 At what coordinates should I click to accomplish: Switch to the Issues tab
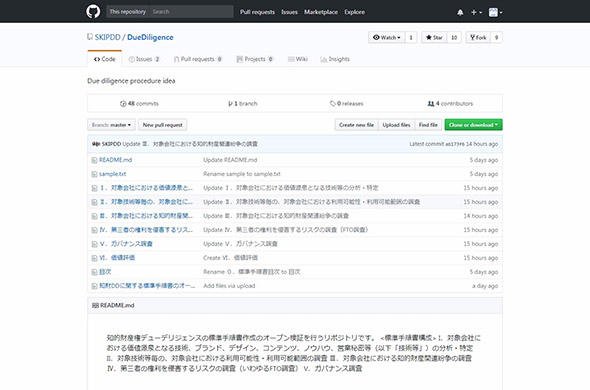pos(144,59)
